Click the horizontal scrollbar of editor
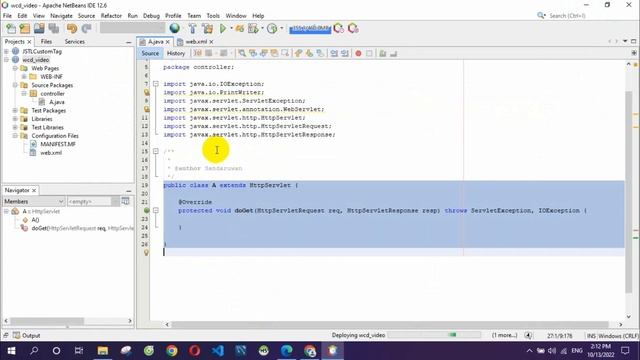 pyautogui.click(x=390, y=324)
